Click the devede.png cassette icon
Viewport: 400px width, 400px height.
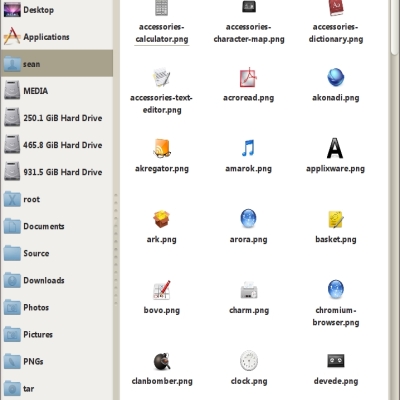[335, 361]
